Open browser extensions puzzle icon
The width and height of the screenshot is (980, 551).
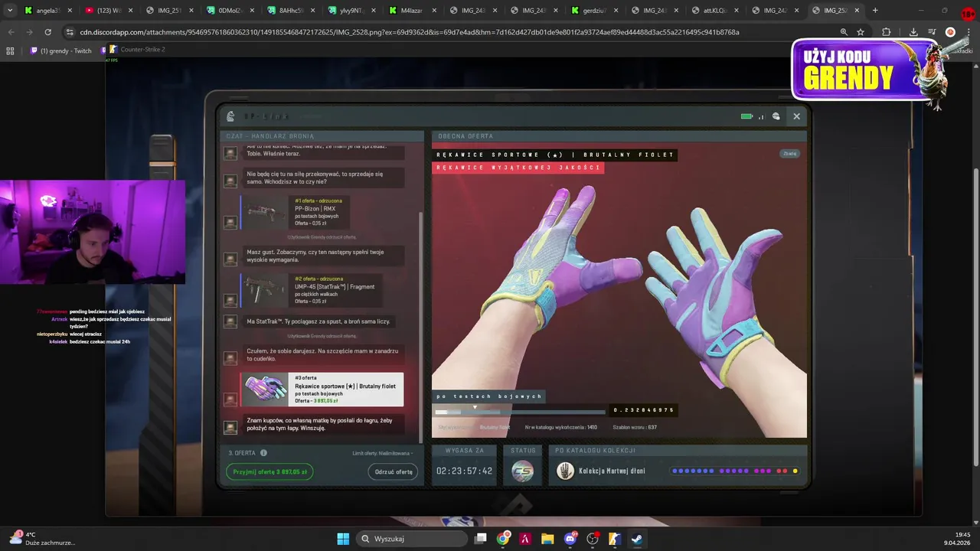tap(886, 32)
